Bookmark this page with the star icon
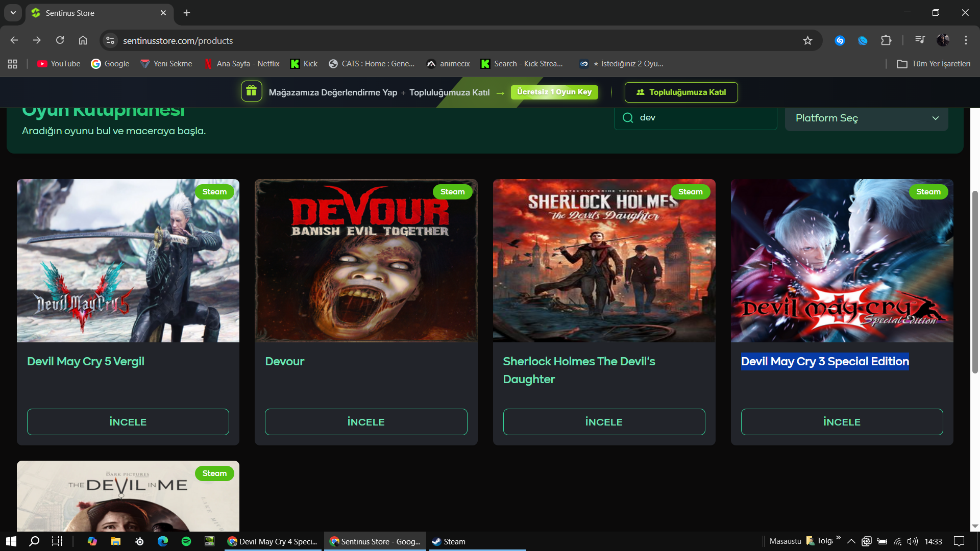This screenshot has height=551, width=980. point(807,40)
